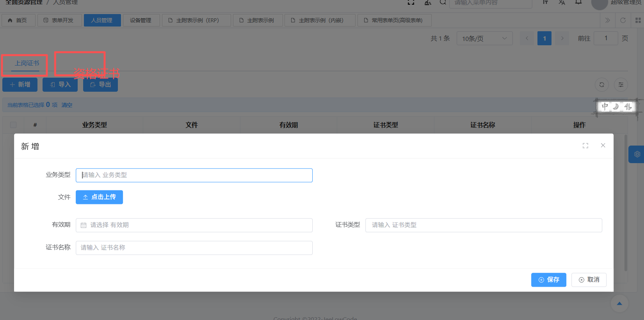Expand more tabs with the double-chevron arrow
Viewport: 644px width, 320px height.
[x=607, y=20]
